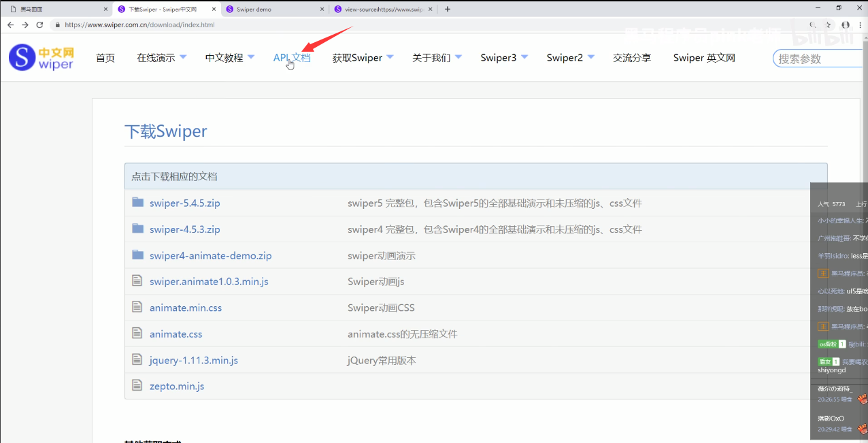The height and width of the screenshot is (443, 868).
Task: Expand the Swiper3 dropdown arrow
Action: (524, 57)
